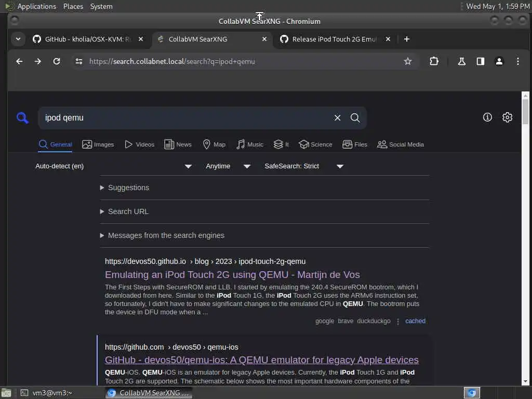The image size is (532, 399).
Task: Switch to Map search category
Action: pos(214,144)
